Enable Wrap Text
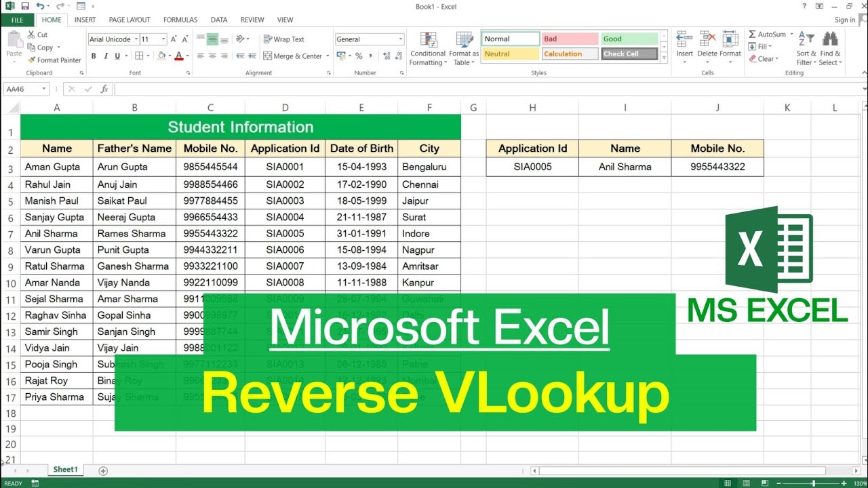The width and height of the screenshot is (868, 488). (x=284, y=39)
